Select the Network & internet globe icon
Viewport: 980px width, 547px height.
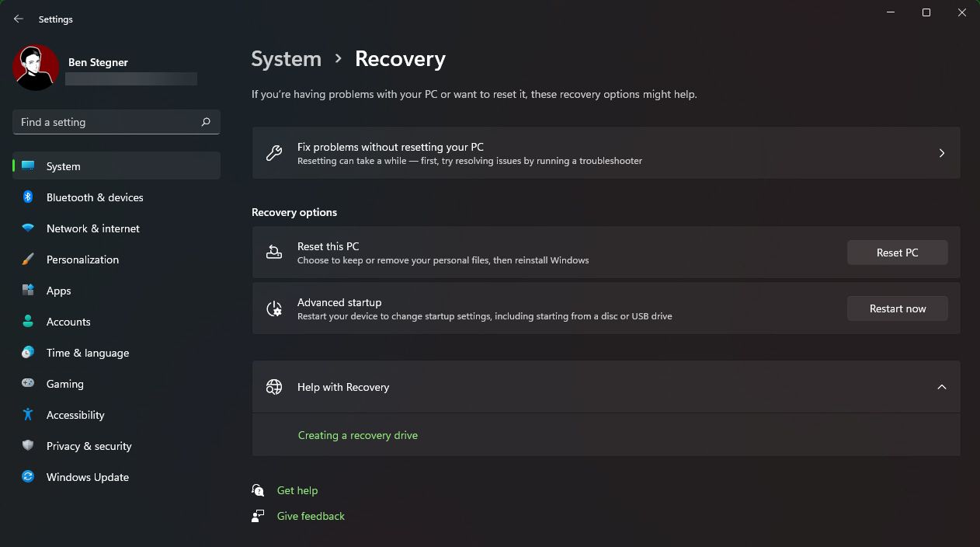tap(28, 228)
